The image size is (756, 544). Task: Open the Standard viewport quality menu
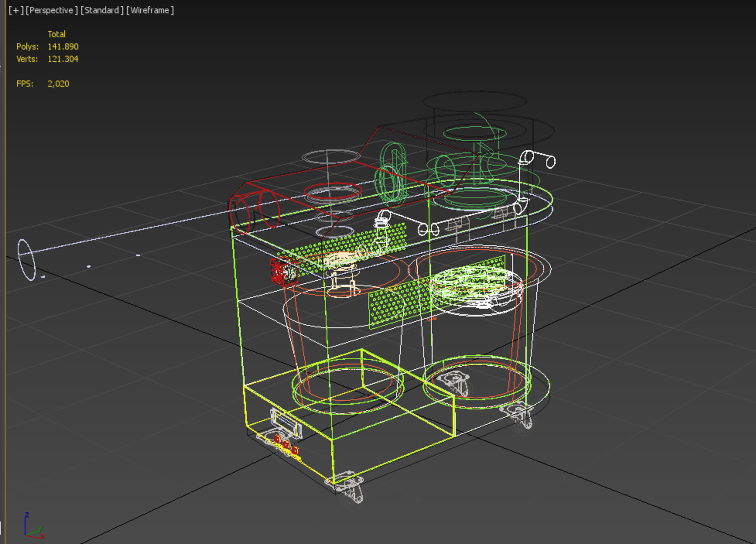(x=102, y=10)
